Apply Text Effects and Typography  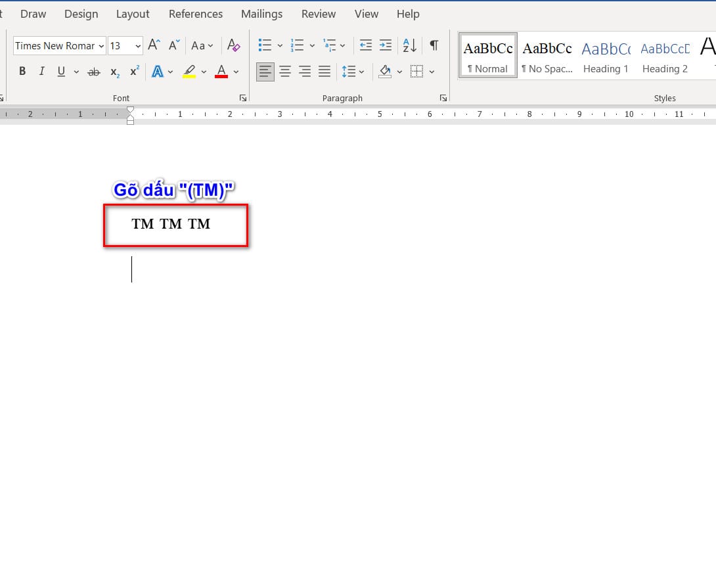(x=157, y=71)
